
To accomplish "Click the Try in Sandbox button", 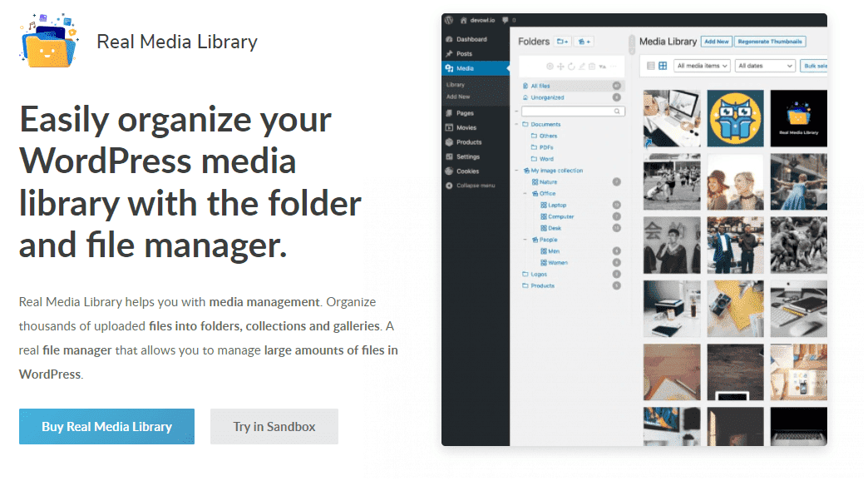I will 274,426.
